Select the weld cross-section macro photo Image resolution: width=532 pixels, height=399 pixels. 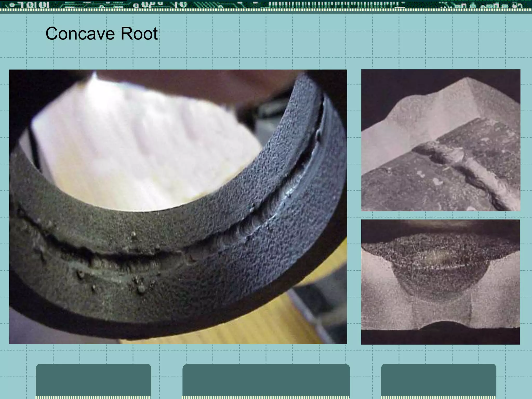point(440,282)
